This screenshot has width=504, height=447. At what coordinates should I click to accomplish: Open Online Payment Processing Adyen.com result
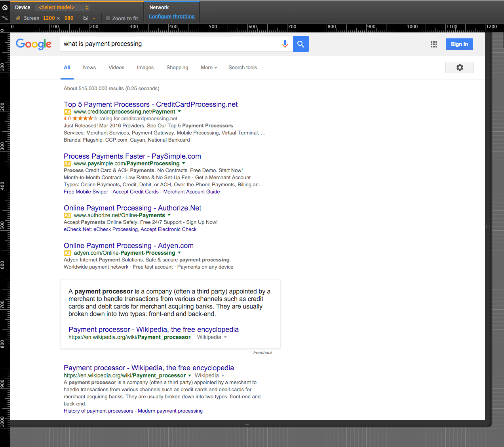(x=129, y=246)
